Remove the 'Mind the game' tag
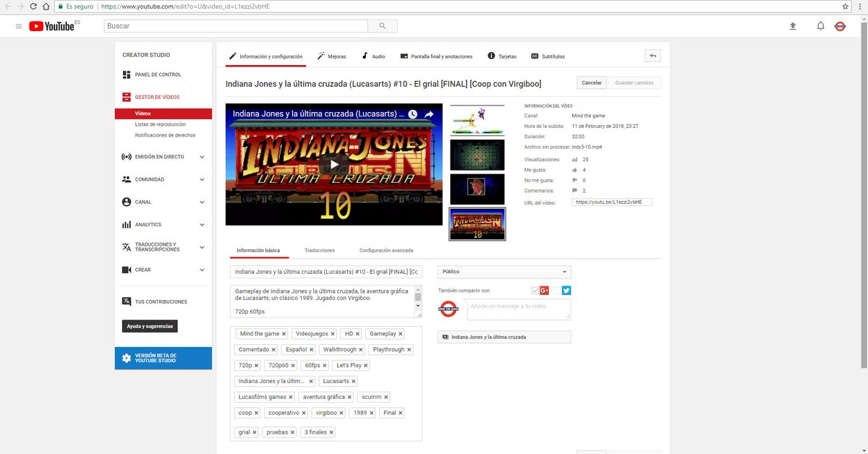Viewport: 868px width, 454px height. (x=284, y=334)
